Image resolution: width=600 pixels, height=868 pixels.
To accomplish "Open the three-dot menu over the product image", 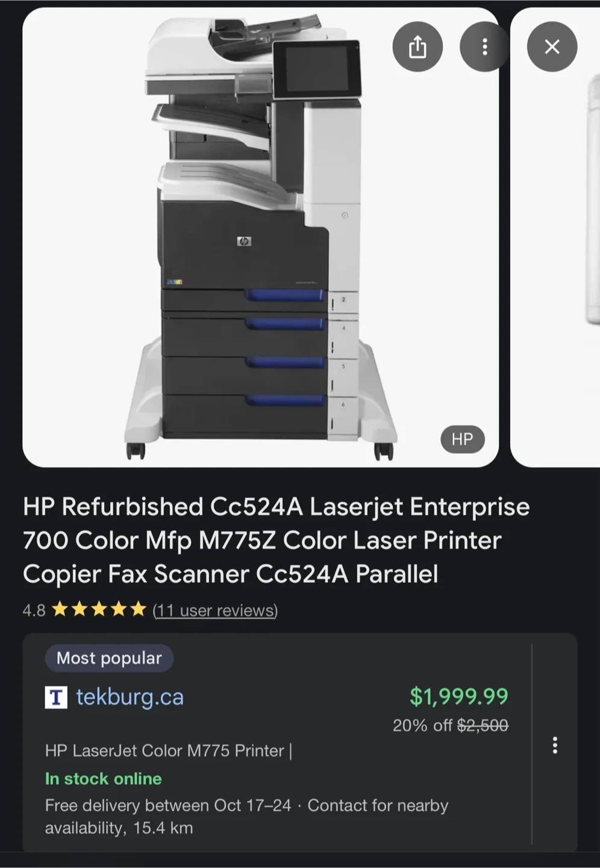I will (x=484, y=47).
